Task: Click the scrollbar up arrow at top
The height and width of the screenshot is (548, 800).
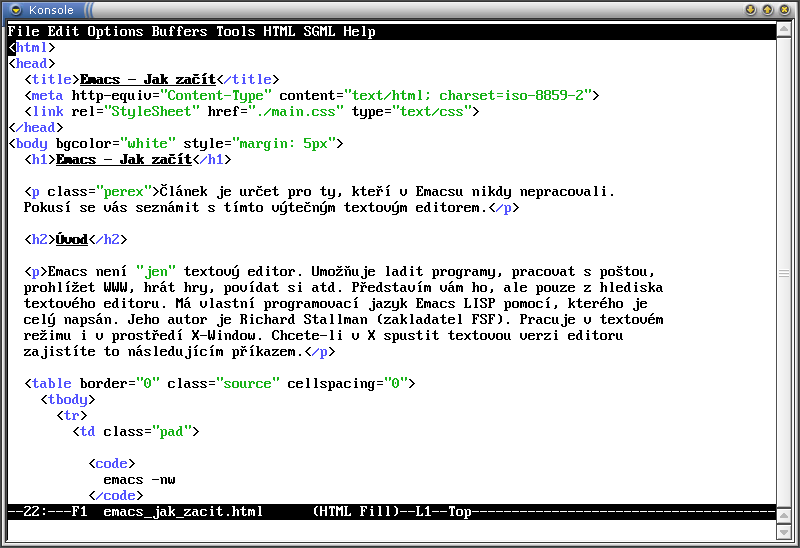Action: (784, 30)
